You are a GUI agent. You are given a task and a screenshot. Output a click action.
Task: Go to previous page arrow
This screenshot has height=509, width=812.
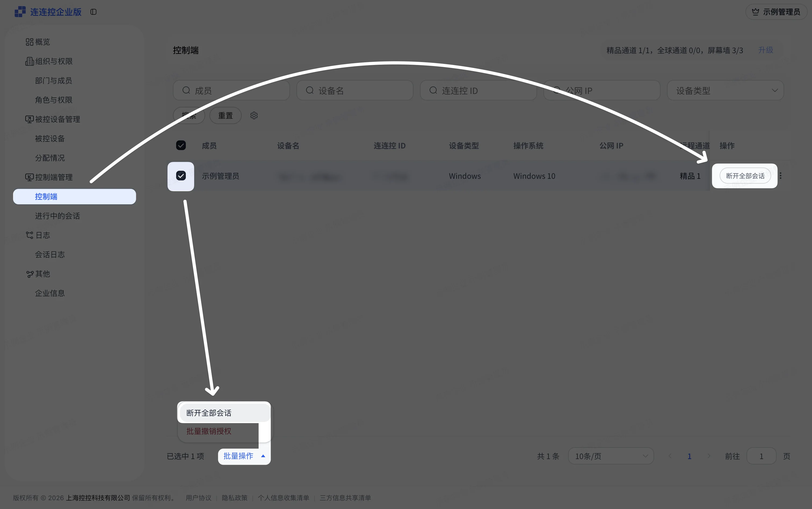(x=670, y=456)
